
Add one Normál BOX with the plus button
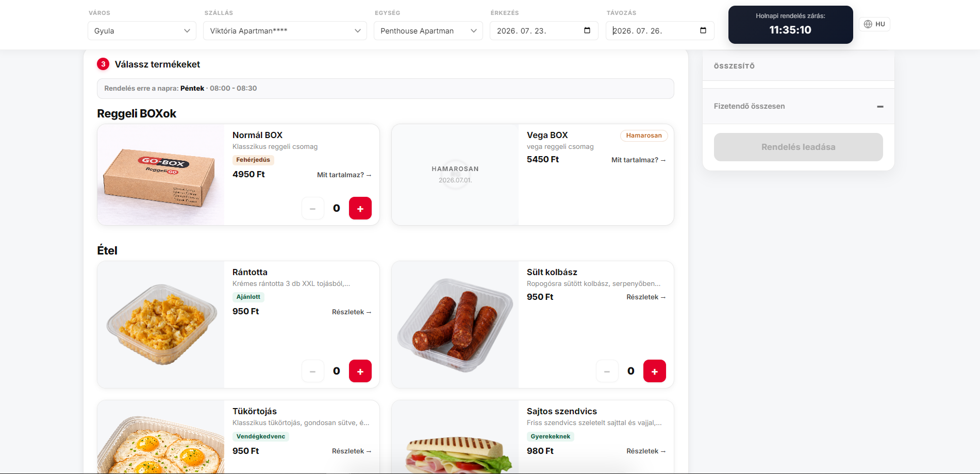[360, 208]
